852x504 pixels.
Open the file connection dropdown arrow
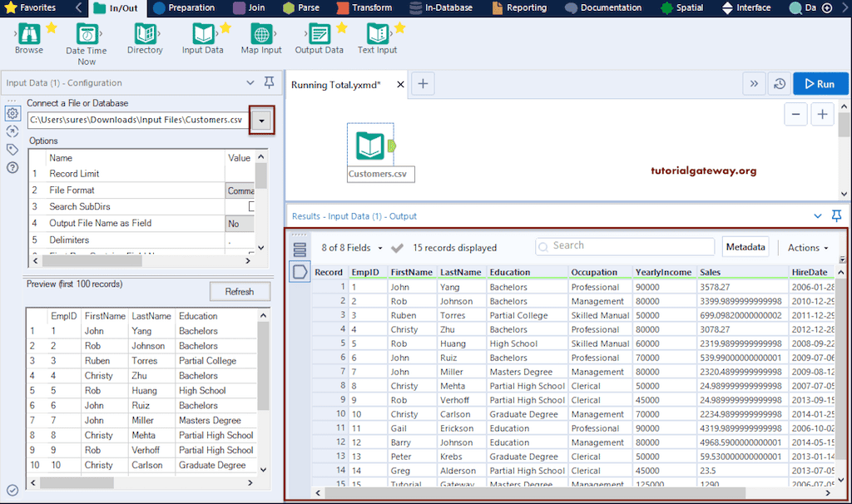point(261,120)
